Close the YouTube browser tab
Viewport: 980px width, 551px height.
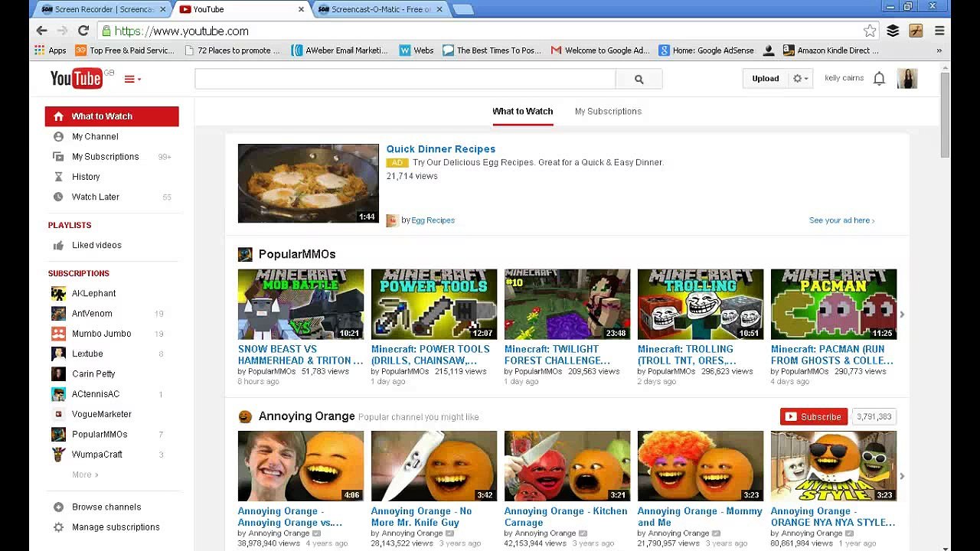[301, 9]
